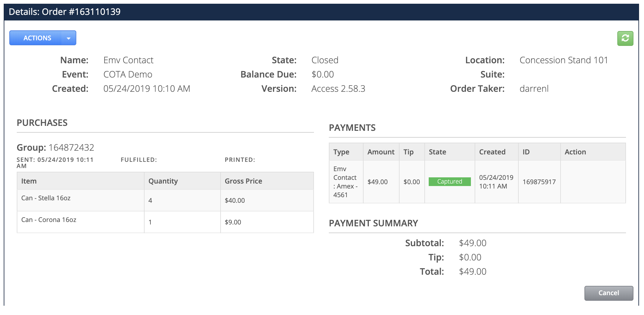
Task: Click the Name value Emv Contact
Action: 128,60
